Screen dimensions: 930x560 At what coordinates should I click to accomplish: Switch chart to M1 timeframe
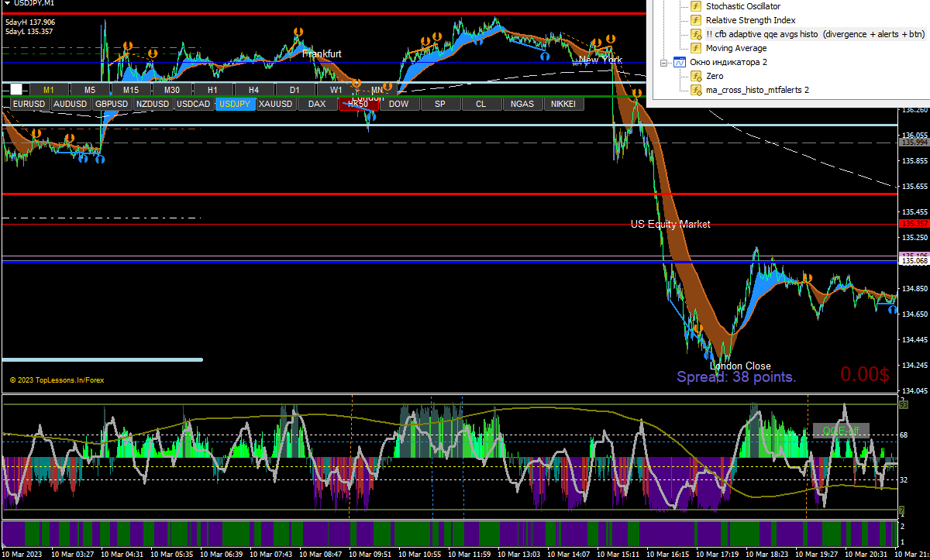(x=49, y=89)
